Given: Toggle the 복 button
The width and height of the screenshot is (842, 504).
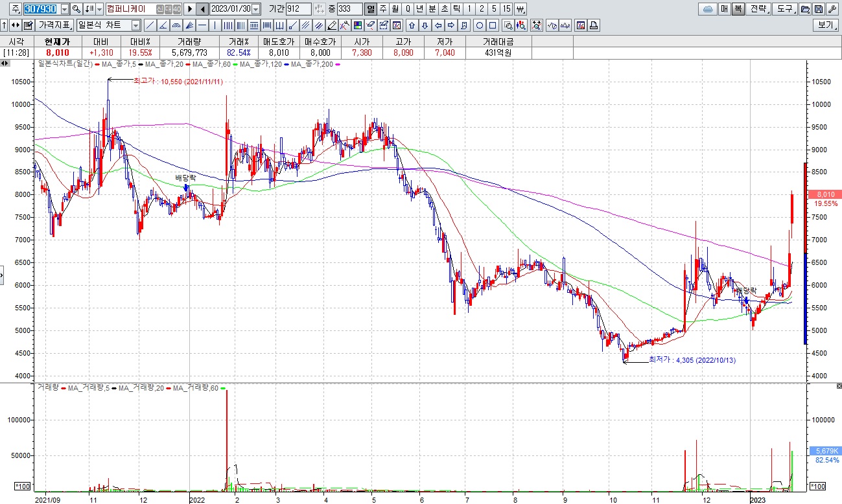Looking at the screenshot, I should tap(738, 9).
